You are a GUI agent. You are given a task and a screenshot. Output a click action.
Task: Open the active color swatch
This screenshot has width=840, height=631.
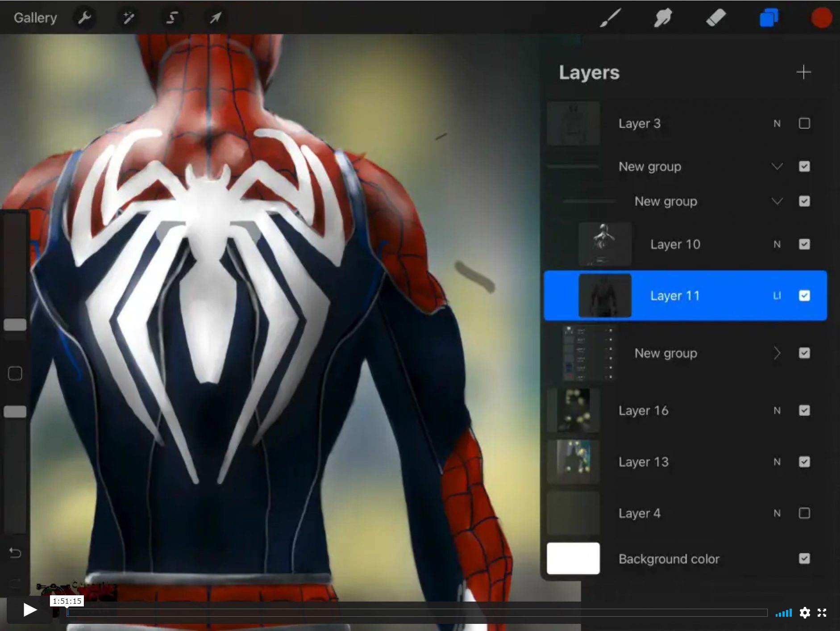point(821,18)
